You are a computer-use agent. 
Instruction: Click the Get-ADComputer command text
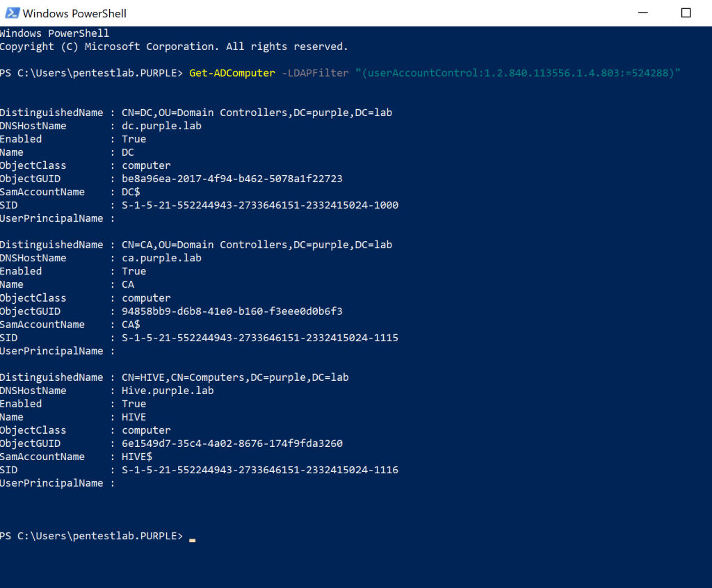tap(232, 73)
